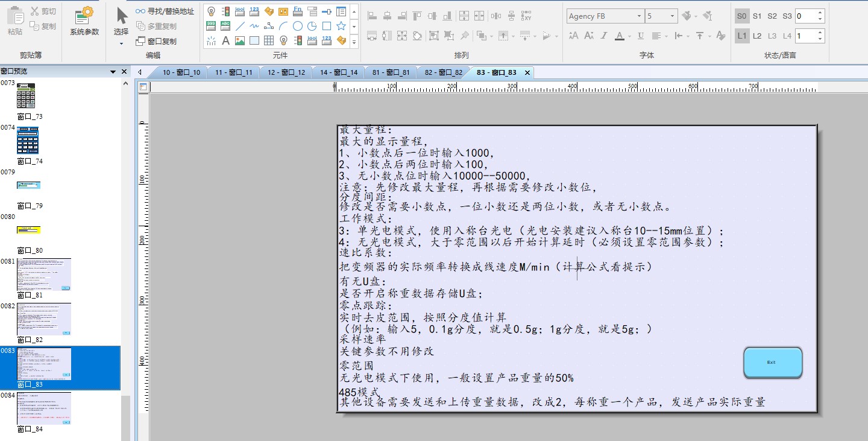This screenshot has height=441, width=868.
Task: Open the font size dropdown
Action: 672,16
